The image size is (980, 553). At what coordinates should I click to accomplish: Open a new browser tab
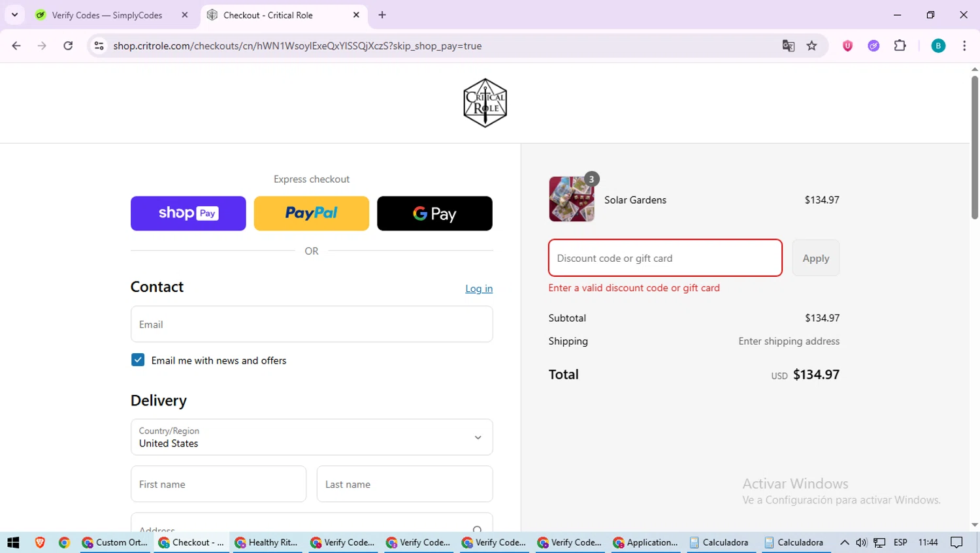click(x=382, y=15)
